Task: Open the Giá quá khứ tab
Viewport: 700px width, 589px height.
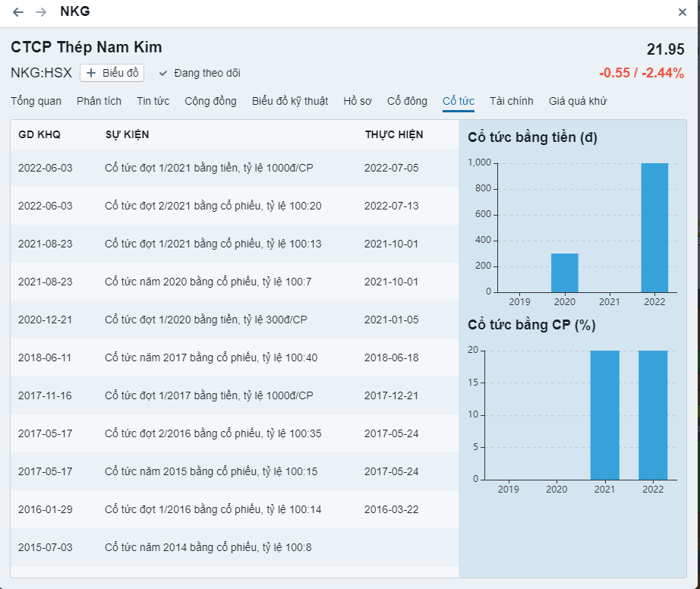Action: (x=577, y=101)
